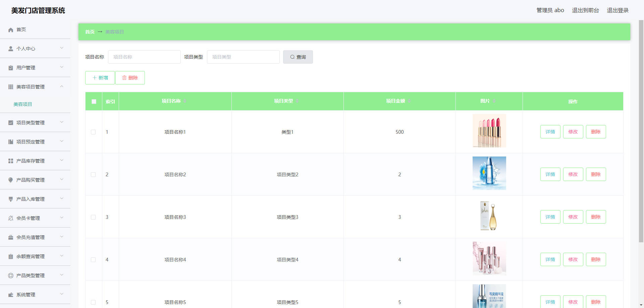Click the 项目类型 search input field
The image size is (644, 308).
click(243, 57)
